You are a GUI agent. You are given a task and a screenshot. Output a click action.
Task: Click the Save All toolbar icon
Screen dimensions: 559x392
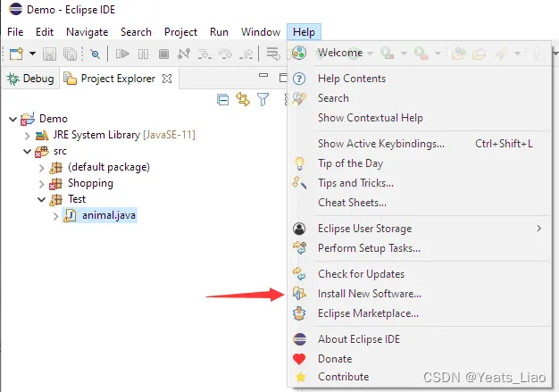70,54
